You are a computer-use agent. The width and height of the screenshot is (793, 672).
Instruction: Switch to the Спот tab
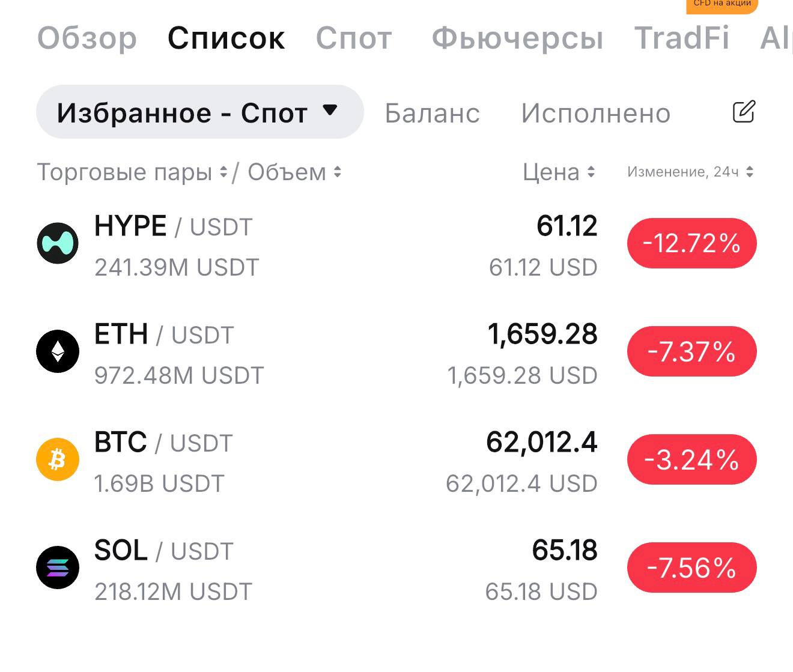(x=354, y=38)
